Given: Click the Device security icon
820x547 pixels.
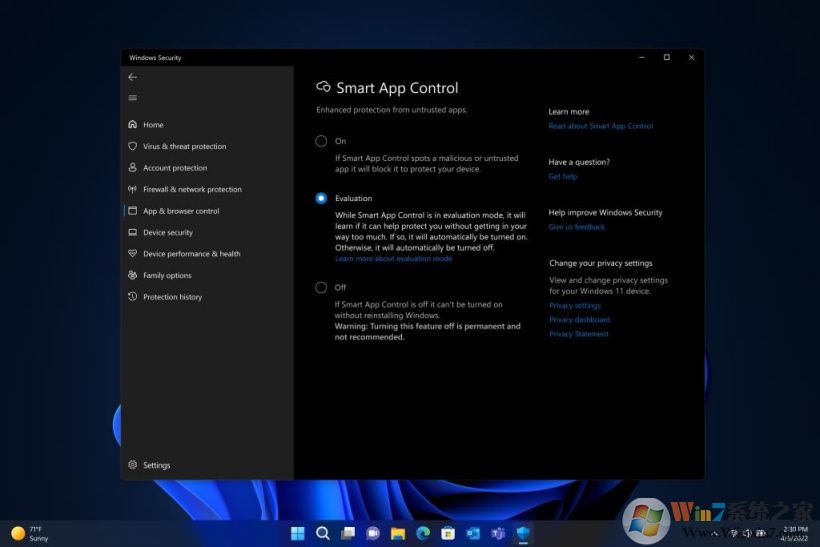Looking at the screenshot, I should click(133, 232).
